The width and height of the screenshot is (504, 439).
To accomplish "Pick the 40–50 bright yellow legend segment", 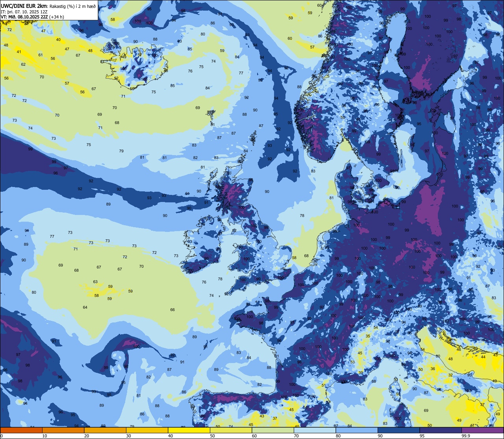I will [x=189, y=430].
